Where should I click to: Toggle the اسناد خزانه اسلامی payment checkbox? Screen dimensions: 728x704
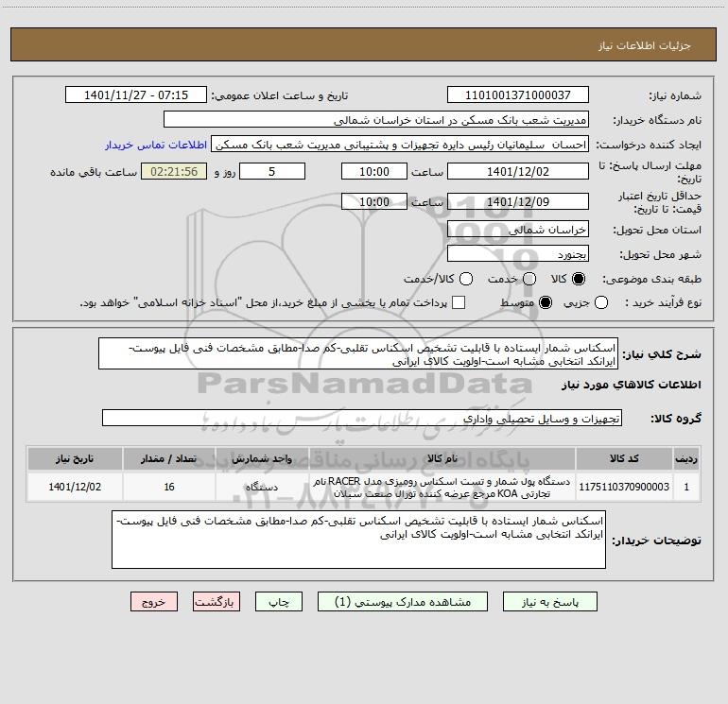(x=459, y=302)
